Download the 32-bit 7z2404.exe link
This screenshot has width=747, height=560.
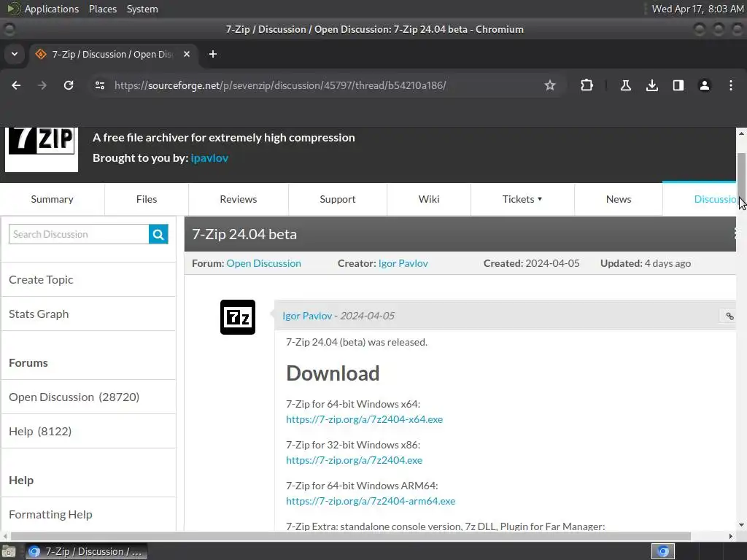pyautogui.click(x=354, y=461)
